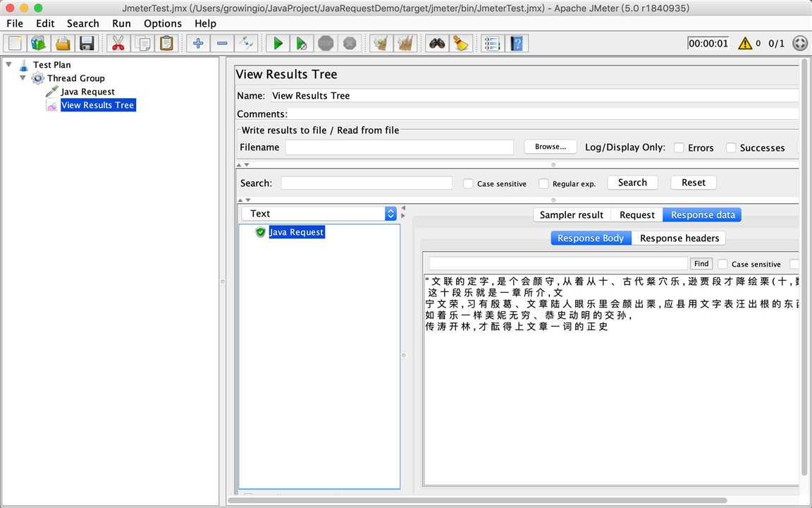
Task: Open the Text renderer dropdown
Action: pyautogui.click(x=319, y=214)
